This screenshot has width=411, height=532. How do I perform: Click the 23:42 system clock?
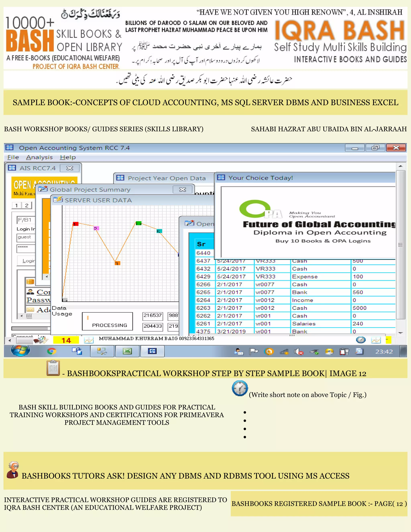[384, 352]
